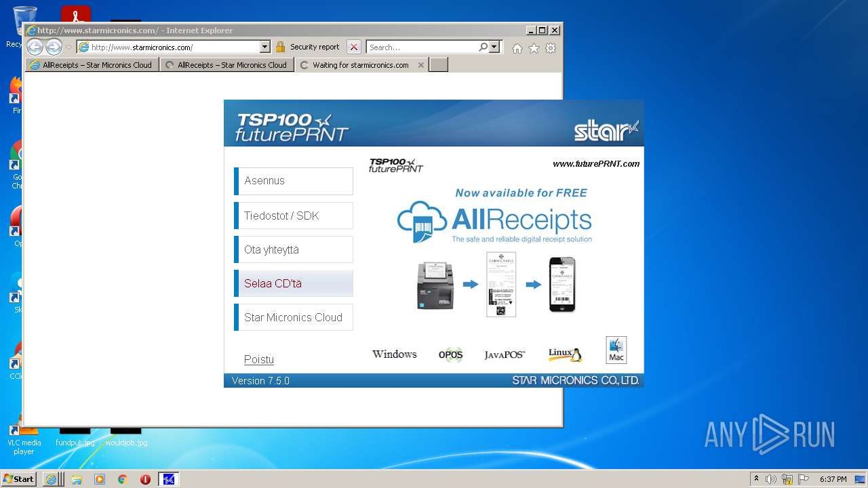Image resolution: width=868 pixels, height=488 pixels.
Task: Go forward in Internet Explorer
Action: click(x=54, y=47)
